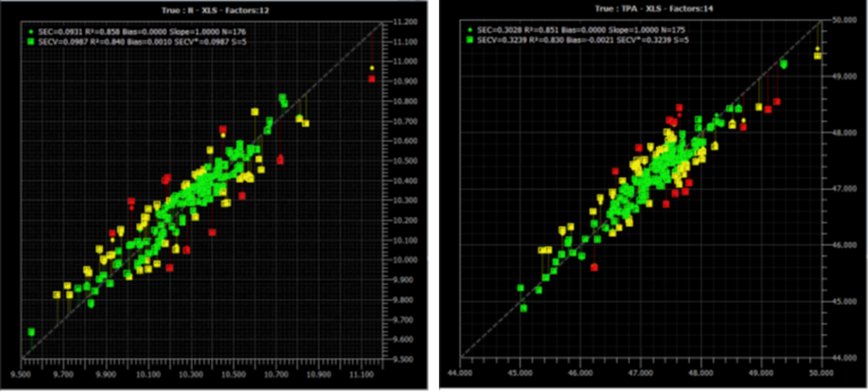Image resolution: width=868 pixels, height=392 pixels.
Task: Click the 50.000 y-axis label on TPA plot
Action: 844,20
